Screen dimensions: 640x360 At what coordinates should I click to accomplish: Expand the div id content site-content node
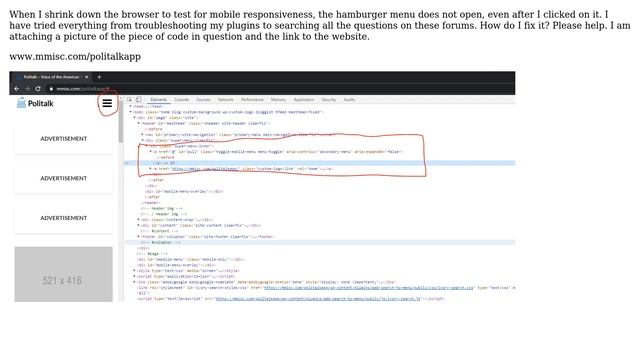pyautogui.click(x=138, y=225)
